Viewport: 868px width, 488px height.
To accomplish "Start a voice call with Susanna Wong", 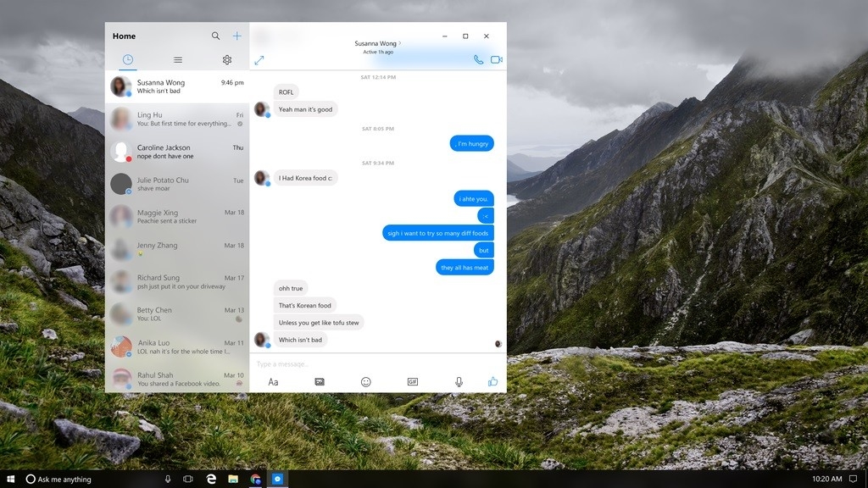I will tap(478, 60).
